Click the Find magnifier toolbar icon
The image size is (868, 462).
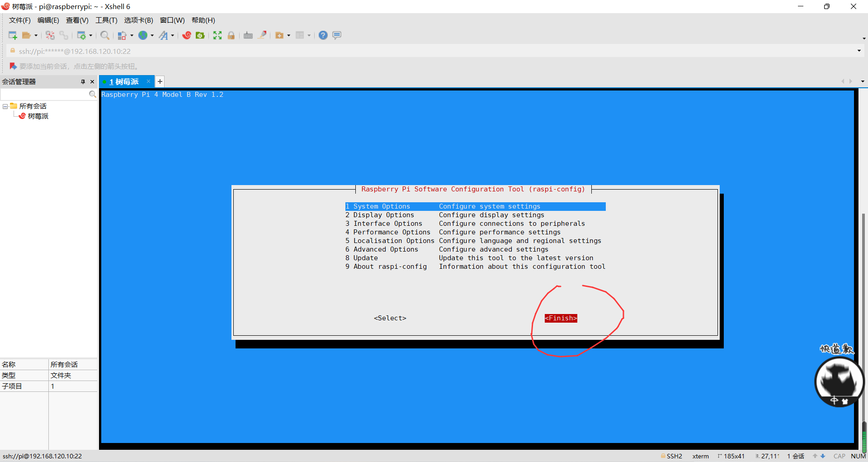[105, 35]
